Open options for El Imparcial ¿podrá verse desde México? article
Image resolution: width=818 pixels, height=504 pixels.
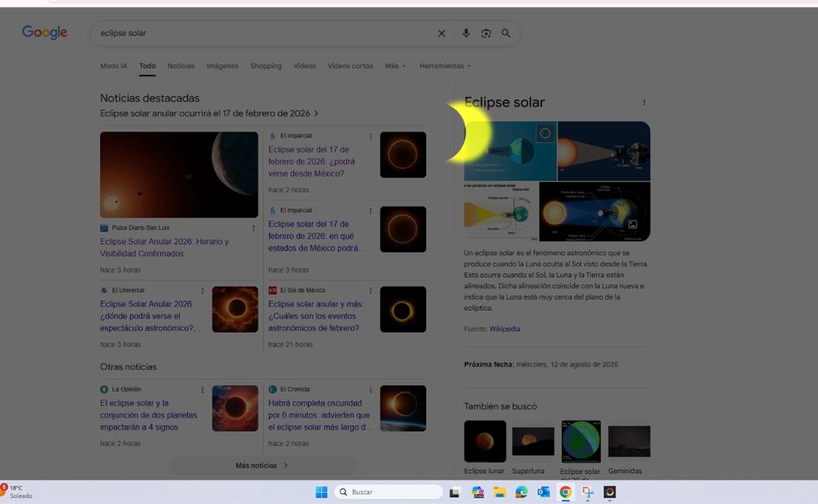coord(371,137)
